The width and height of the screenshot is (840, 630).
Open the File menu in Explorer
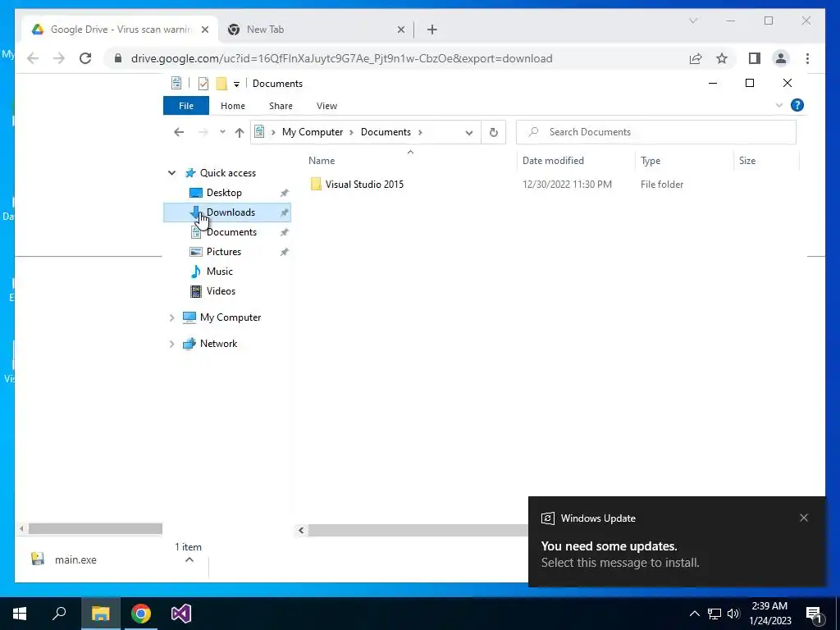(186, 106)
